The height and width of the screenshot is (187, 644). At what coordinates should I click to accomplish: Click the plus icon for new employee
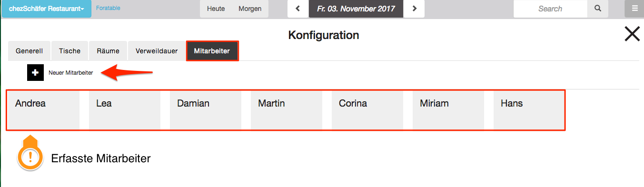click(36, 72)
